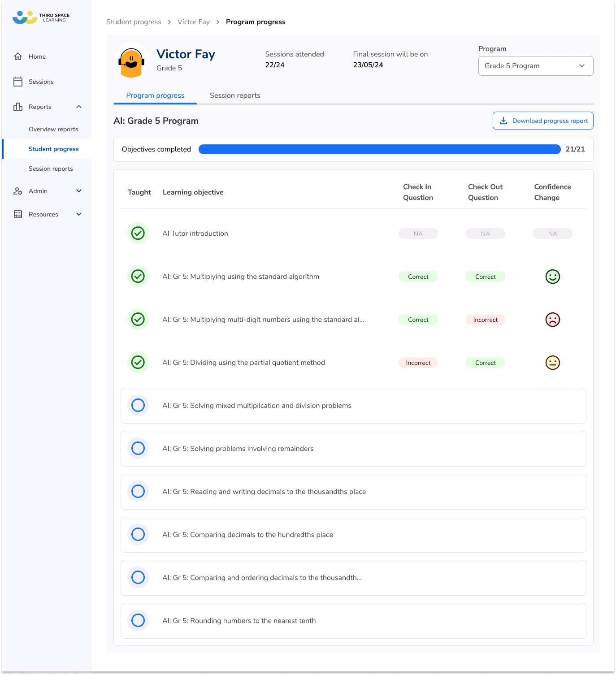
Task: Open the Sessions calendar icon
Action: point(18,82)
